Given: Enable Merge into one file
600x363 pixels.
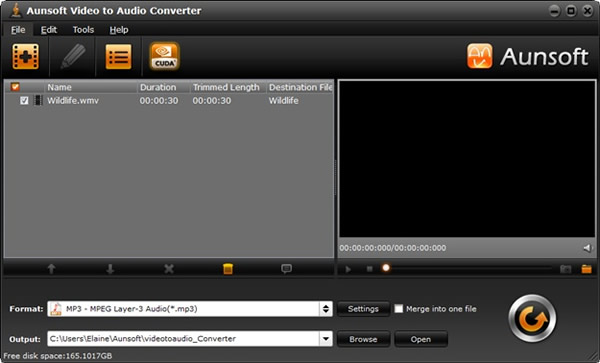Looking at the screenshot, I should (x=399, y=309).
